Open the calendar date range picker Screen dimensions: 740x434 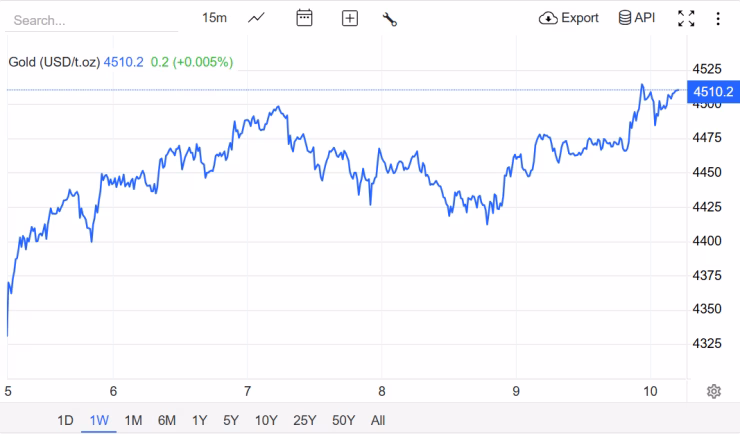[x=305, y=18]
